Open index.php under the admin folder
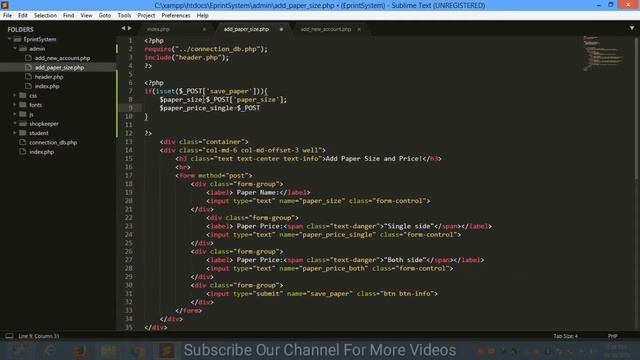 coord(47,86)
